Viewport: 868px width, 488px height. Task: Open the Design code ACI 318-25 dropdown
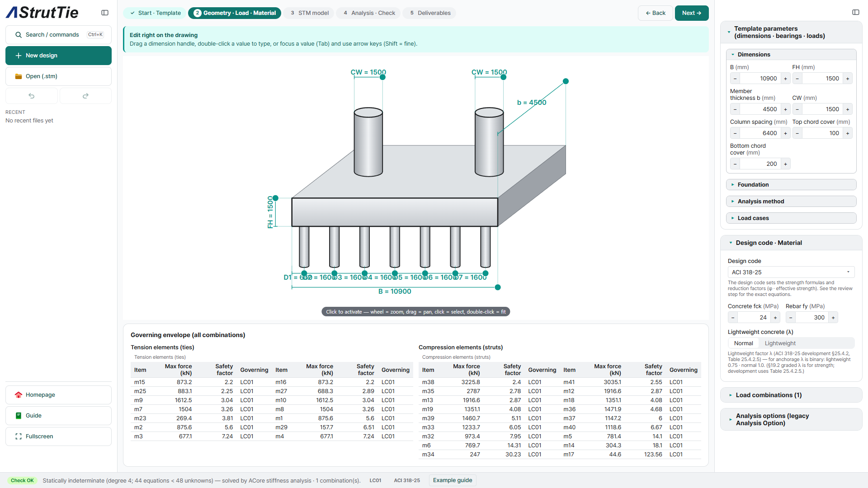(x=791, y=272)
